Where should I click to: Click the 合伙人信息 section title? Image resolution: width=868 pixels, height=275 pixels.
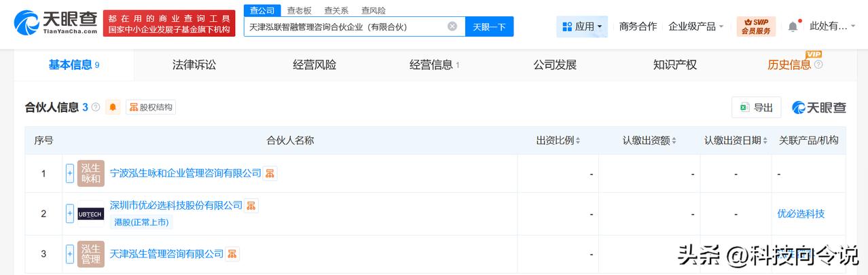pyautogui.click(x=52, y=107)
